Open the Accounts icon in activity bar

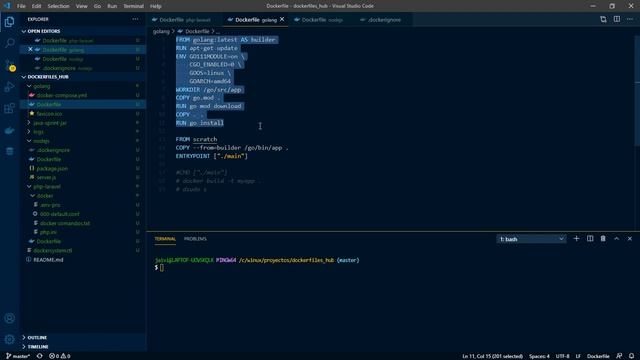tap(9, 318)
